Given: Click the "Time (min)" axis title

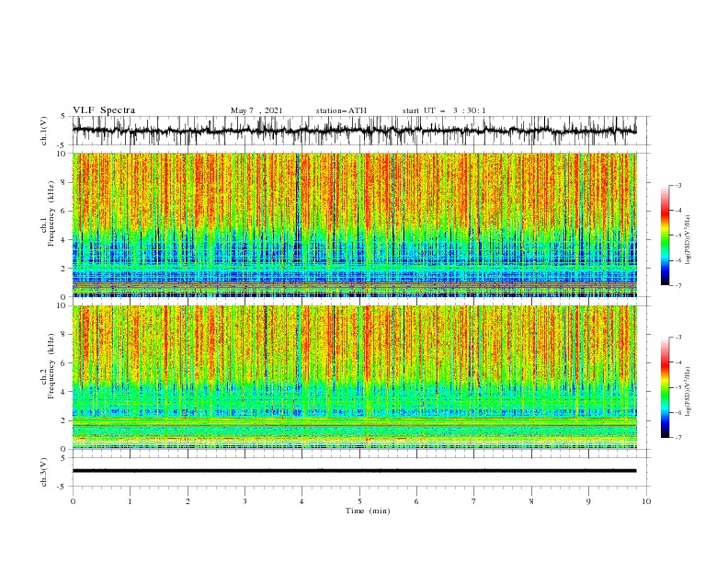Looking at the screenshot, I should (368, 511).
